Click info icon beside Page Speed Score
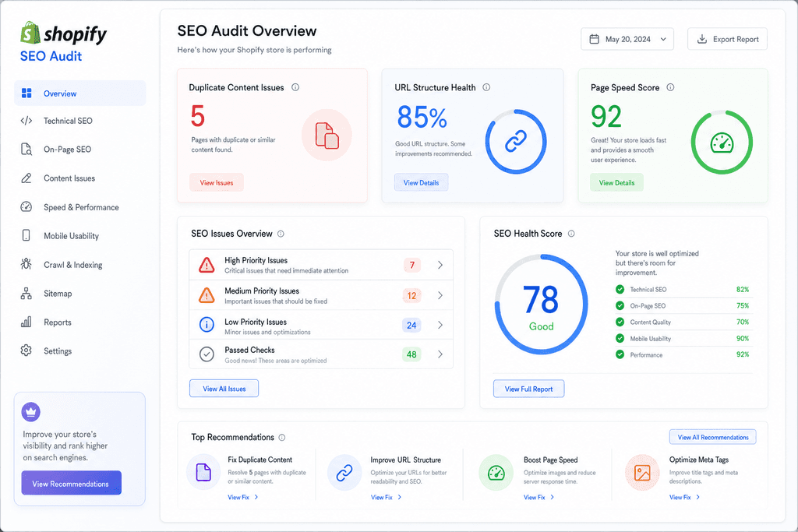Viewport: 798px width, 532px height. click(670, 87)
